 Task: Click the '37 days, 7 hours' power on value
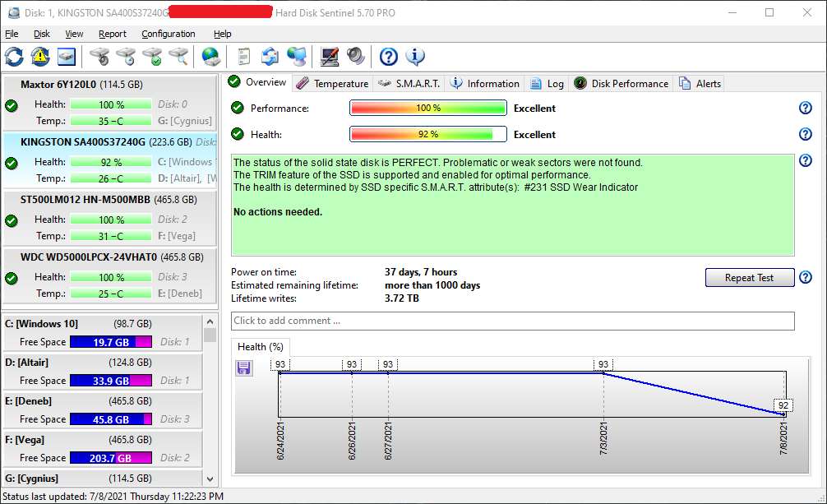(421, 272)
